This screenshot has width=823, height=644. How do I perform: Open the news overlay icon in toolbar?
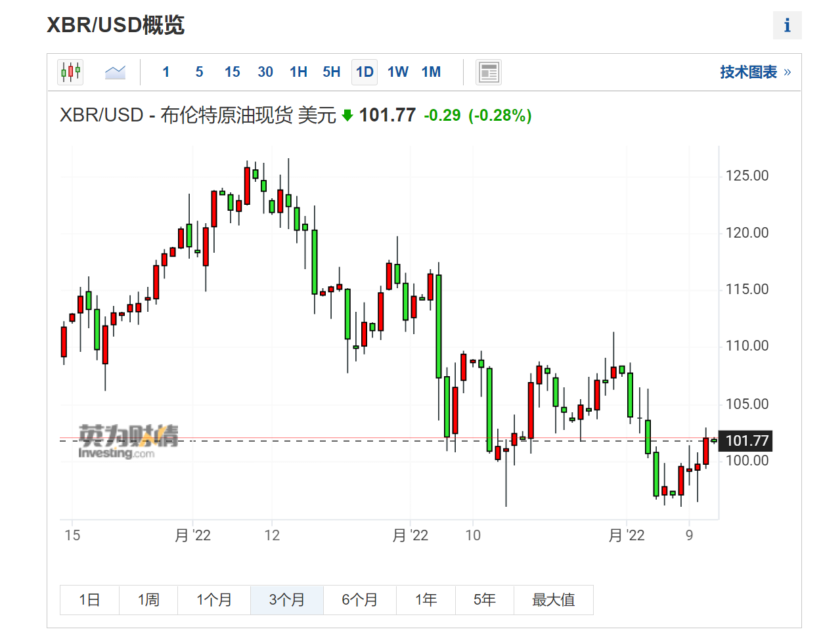(x=489, y=72)
